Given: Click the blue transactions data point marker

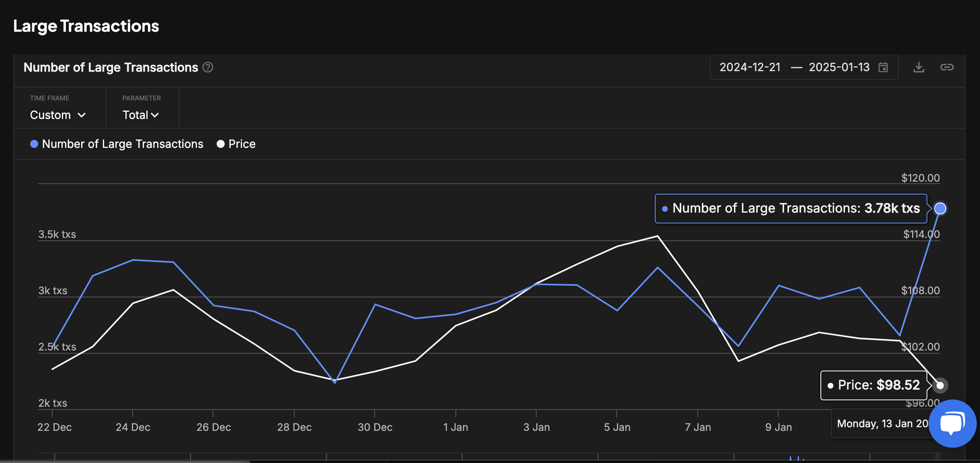Looking at the screenshot, I should (940, 208).
